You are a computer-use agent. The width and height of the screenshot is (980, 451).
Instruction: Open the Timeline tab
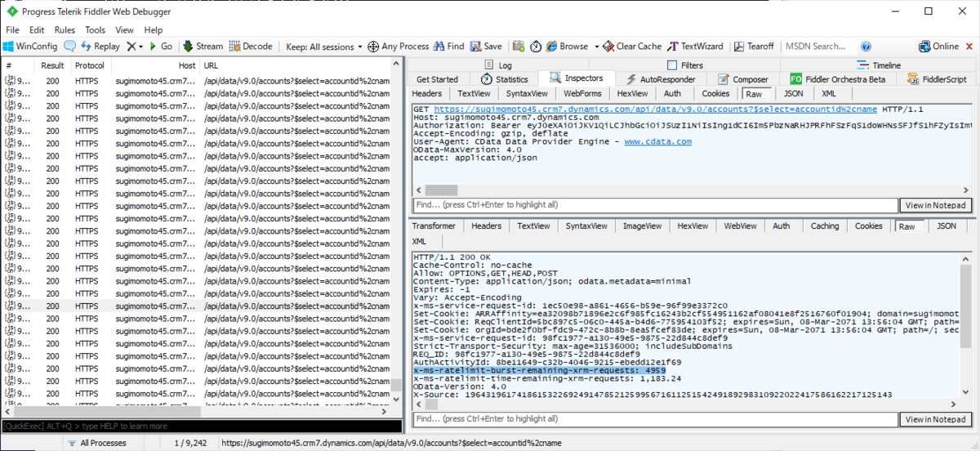[x=879, y=65]
